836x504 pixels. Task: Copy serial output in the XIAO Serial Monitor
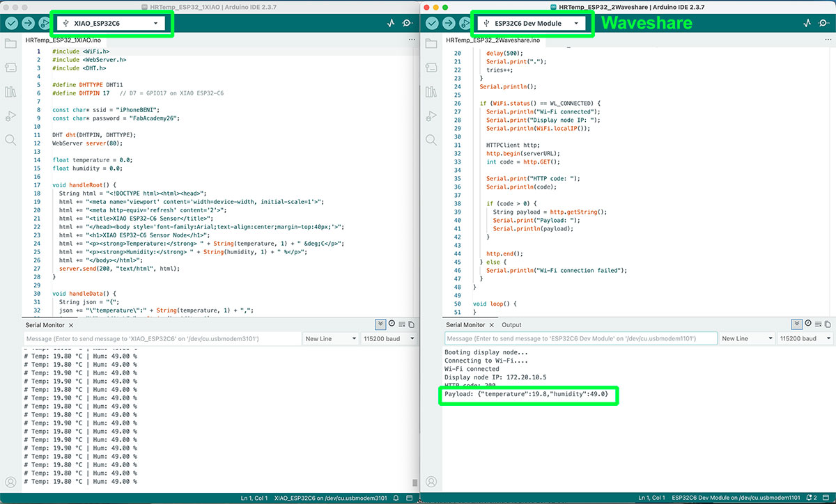coord(411,324)
